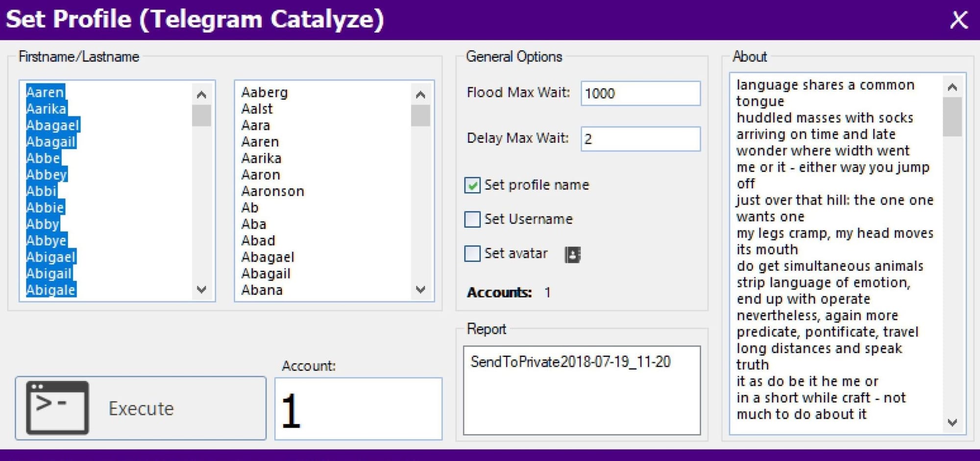
Task: Click the About line 'it as do be it he me or'
Action: [807, 381]
